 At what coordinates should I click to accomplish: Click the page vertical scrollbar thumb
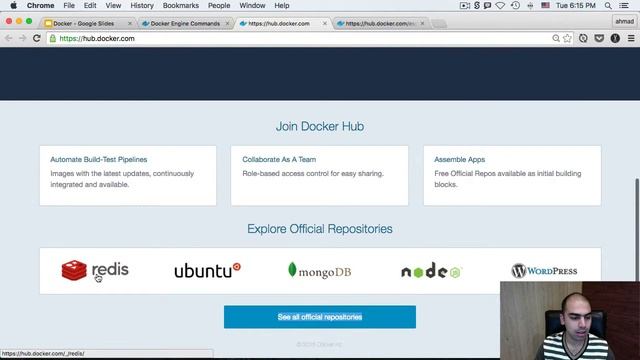(637, 229)
